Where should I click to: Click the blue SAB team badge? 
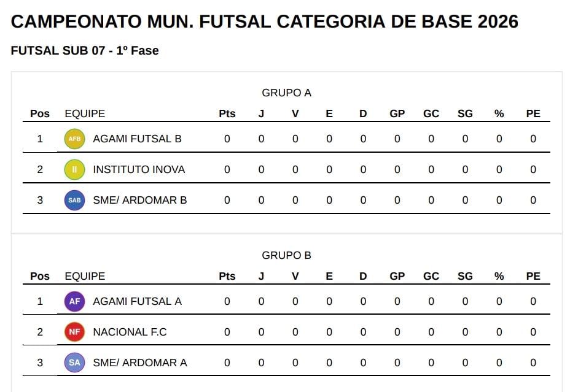(74, 200)
